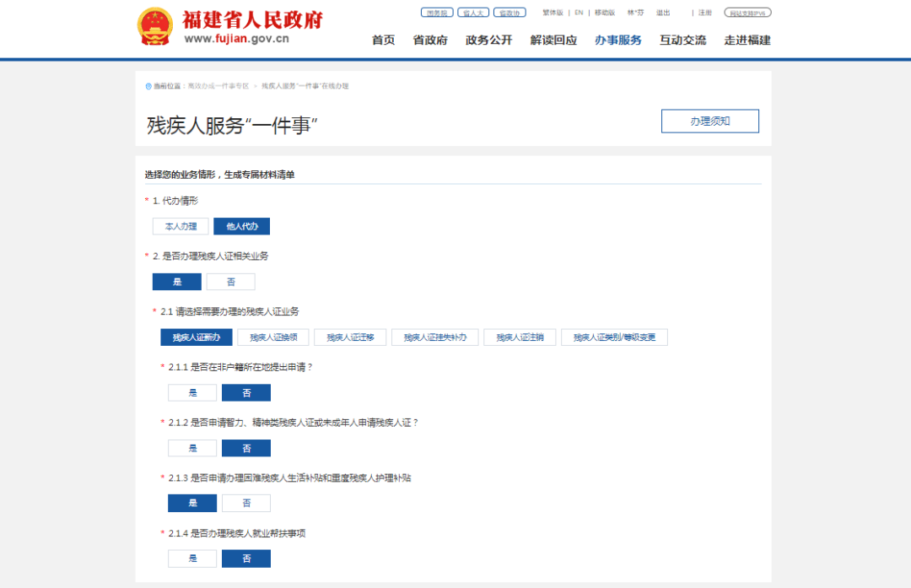Select 本人办理 for question 1
This screenshot has width=911, height=588.
click(x=181, y=226)
